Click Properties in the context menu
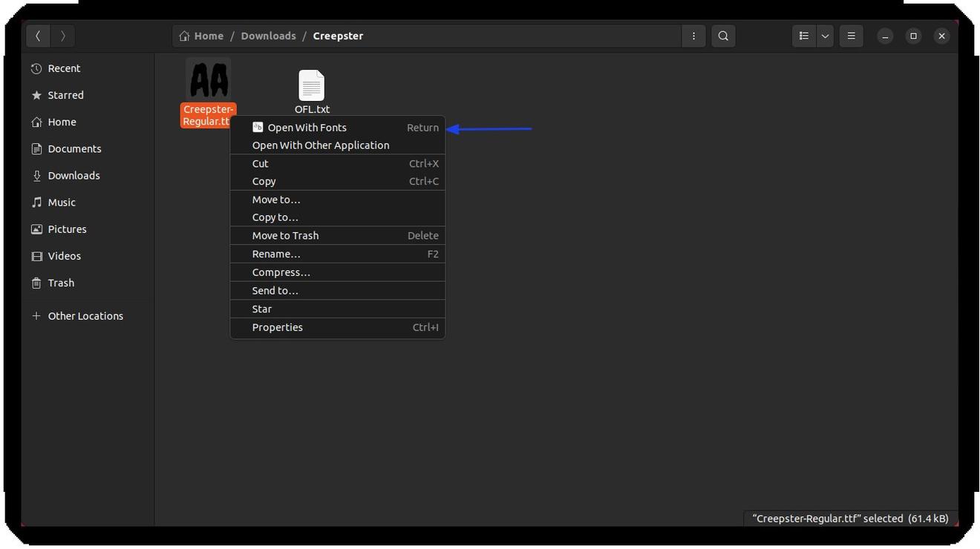The height and width of the screenshot is (549, 980). click(277, 327)
